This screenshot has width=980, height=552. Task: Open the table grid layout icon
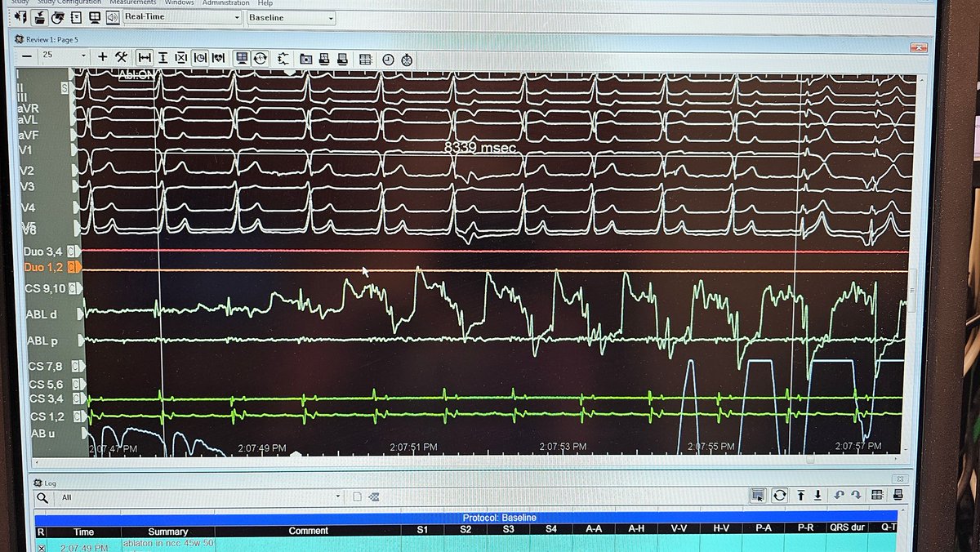(x=365, y=59)
